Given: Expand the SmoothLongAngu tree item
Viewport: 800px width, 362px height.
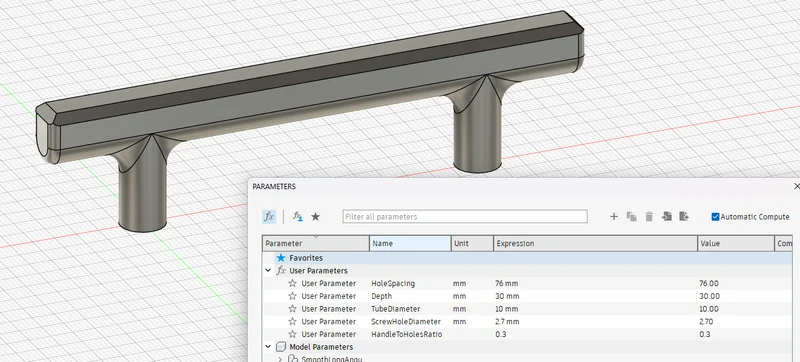Looking at the screenshot, I should tap(280, 359).
